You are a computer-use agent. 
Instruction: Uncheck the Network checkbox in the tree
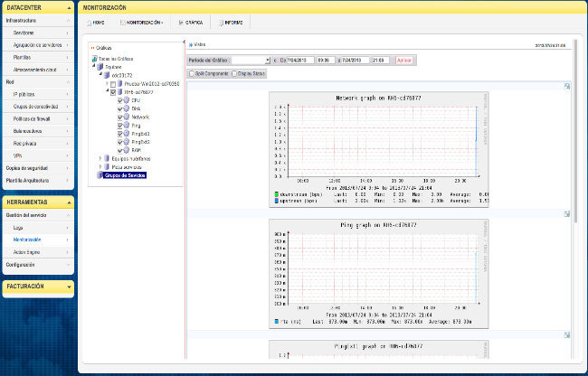(x=119, y=117)
